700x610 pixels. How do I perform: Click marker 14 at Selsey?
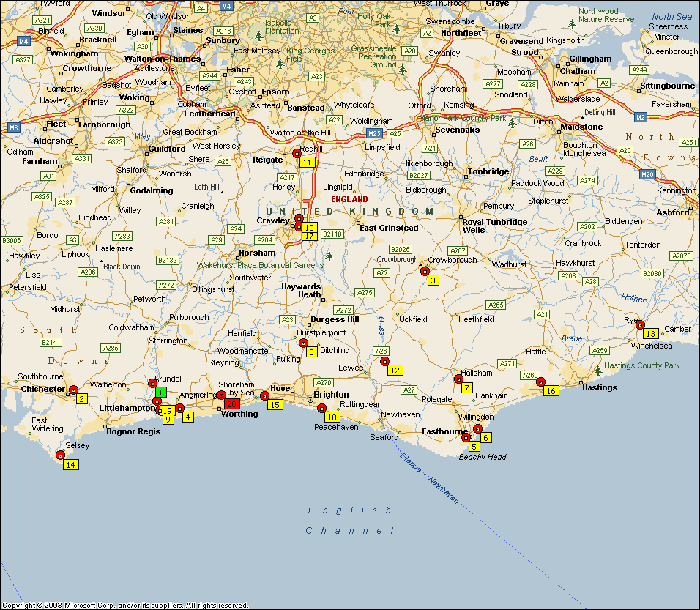(70, 464)
